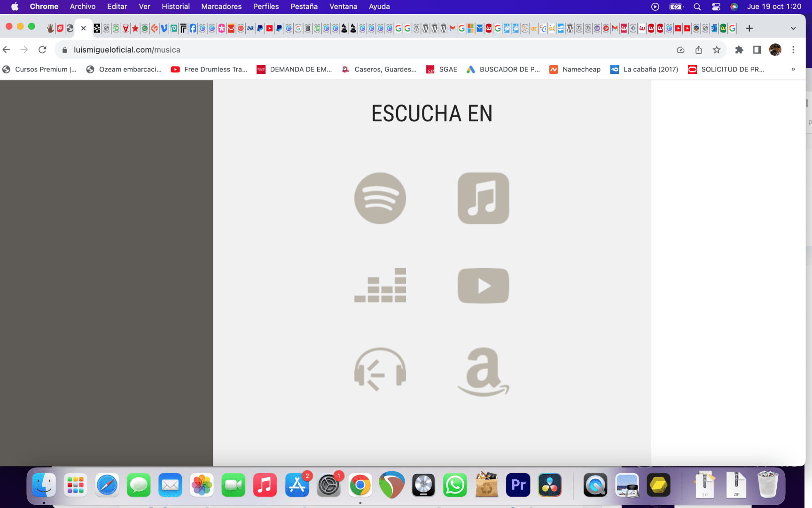The height and width of the screenshot is (508, 812).
Task: Open the Historial menu
Action: tap(176, 7)
